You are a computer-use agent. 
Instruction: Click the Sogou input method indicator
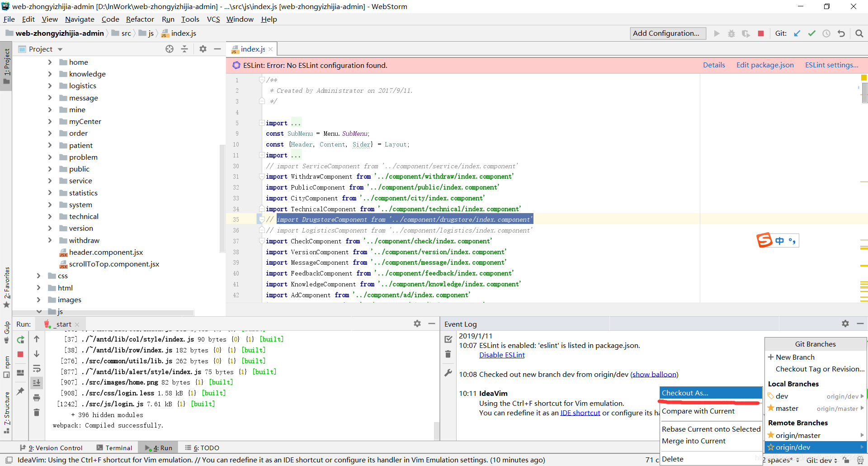778,240
